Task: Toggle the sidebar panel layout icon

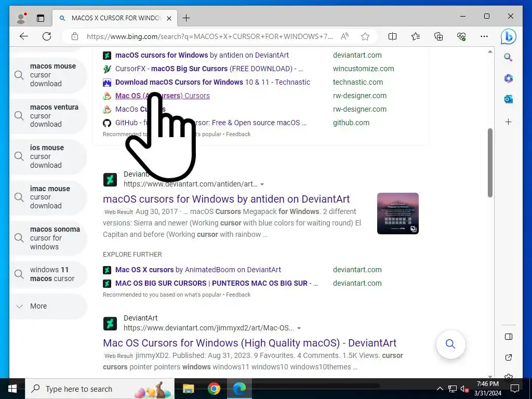Action: [508, 337]
